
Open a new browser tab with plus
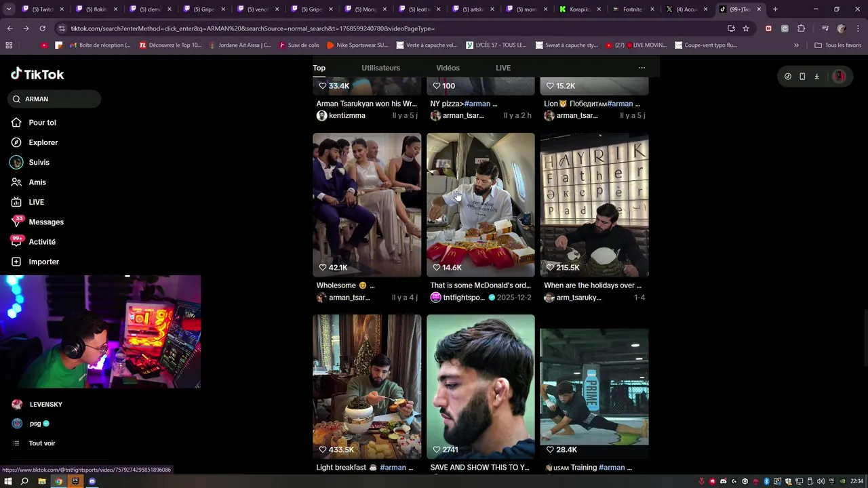[x=775, y=9]
